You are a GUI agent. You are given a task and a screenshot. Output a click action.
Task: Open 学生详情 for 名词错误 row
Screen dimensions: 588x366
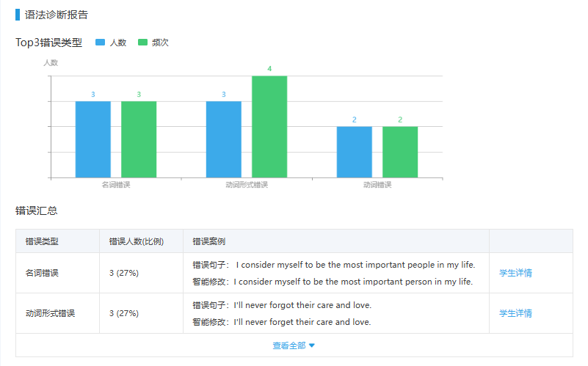(515, 273)
